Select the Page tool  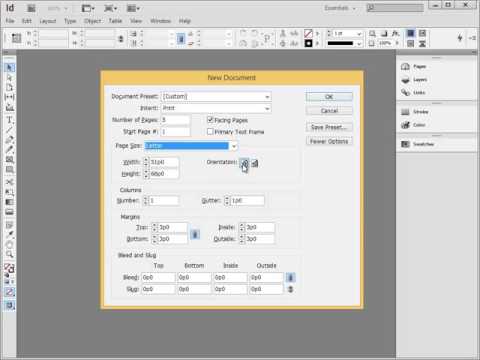(9, 87)
